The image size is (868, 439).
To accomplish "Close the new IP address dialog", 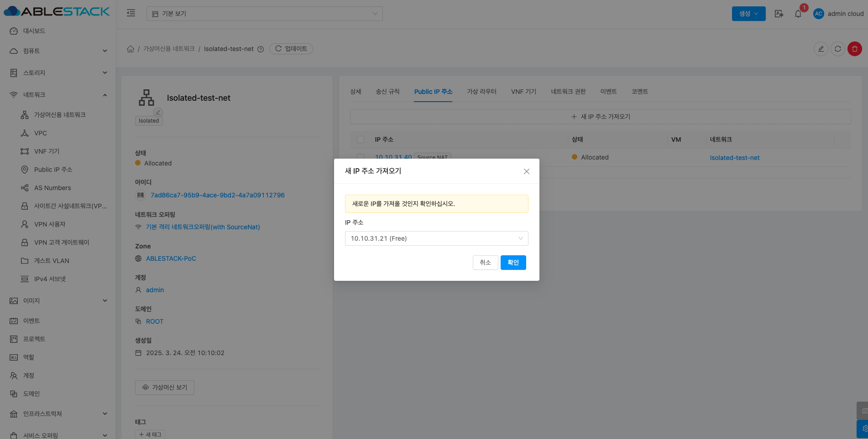I will click(x=526, y=171).
